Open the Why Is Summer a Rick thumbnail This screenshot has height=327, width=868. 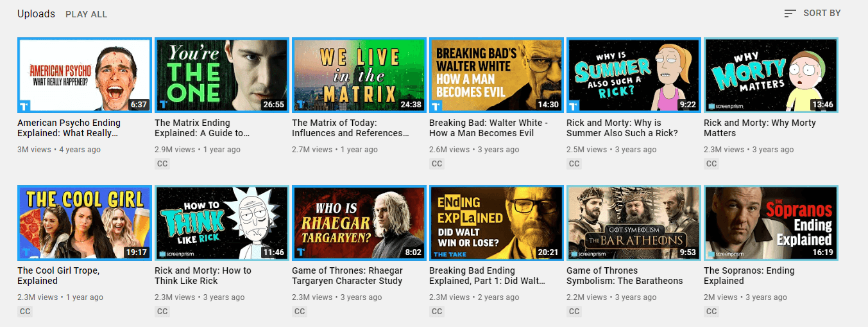click(x=634, y=75)
